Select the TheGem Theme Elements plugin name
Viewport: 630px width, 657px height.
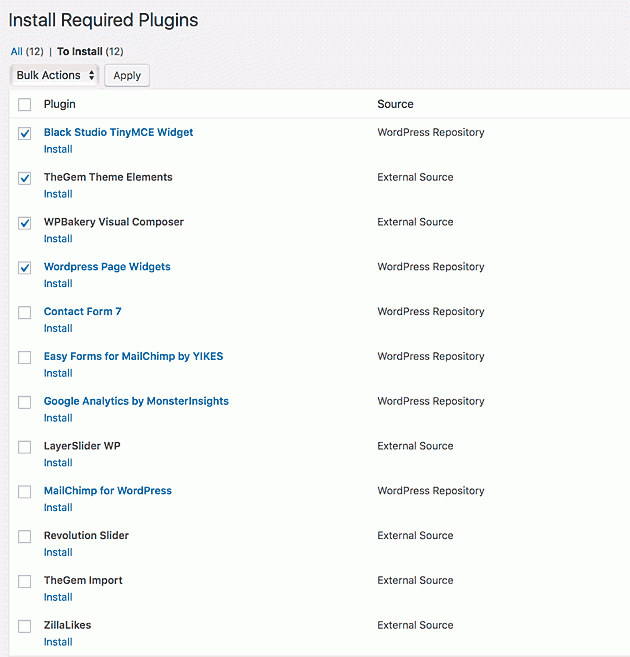click(x=108, y=177)
